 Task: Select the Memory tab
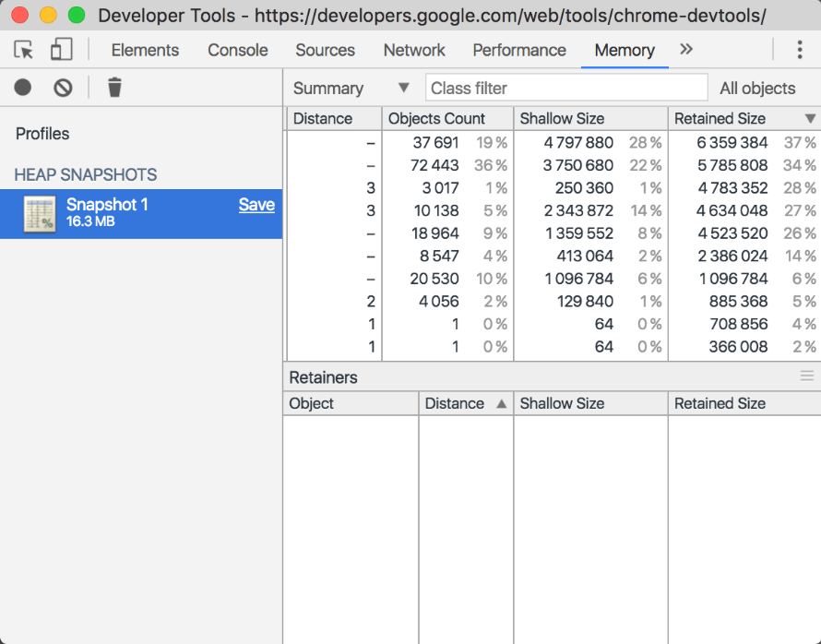coord(625,50)
